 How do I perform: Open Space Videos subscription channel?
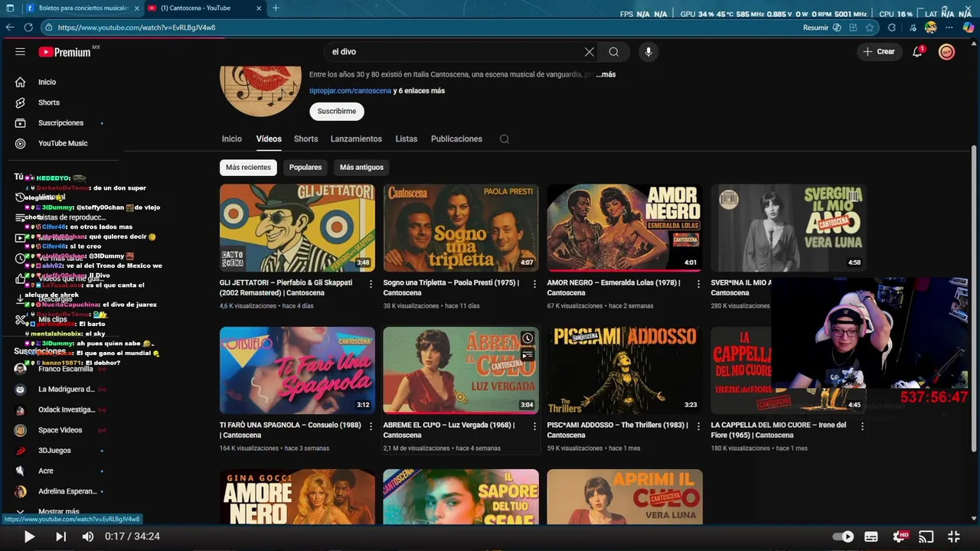click(x=62, y=430)
